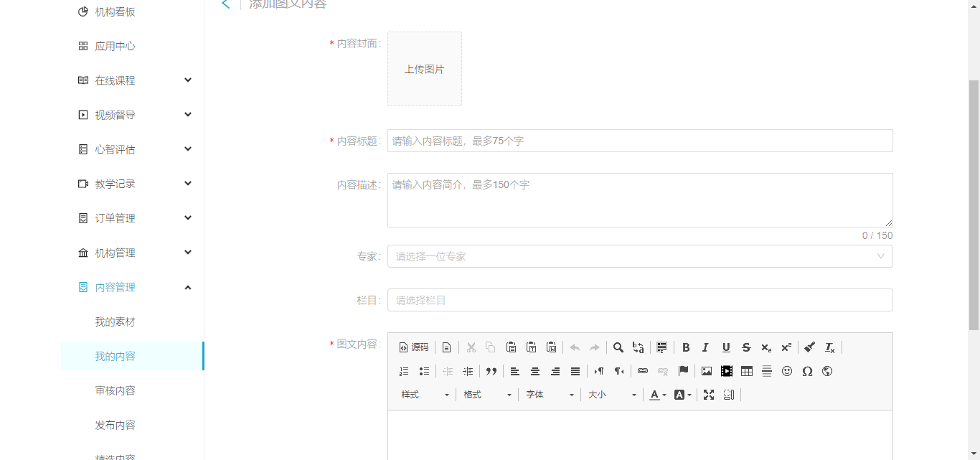
Task: Click the copy formatting brush icon
Action: tap(809, 347)
